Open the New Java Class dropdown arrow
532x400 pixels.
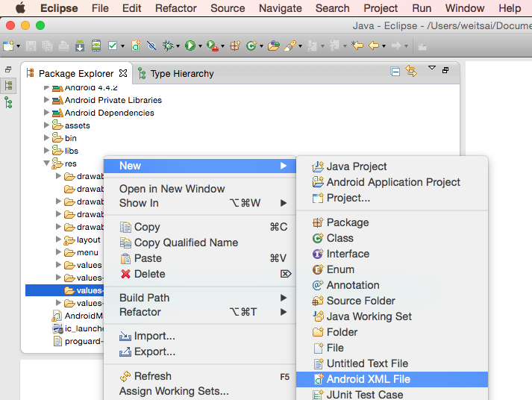[x=261, y=46]
